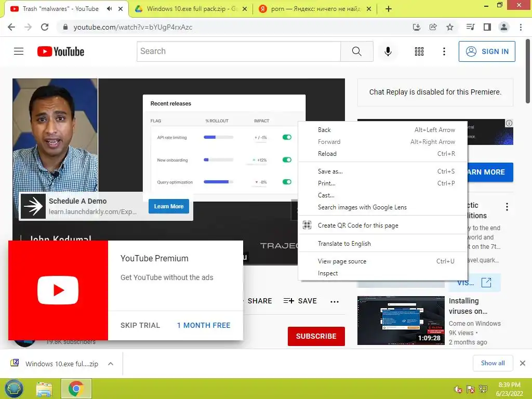532x399 pixels.
Task: Click Show all downloads
Action: point(493,363)
